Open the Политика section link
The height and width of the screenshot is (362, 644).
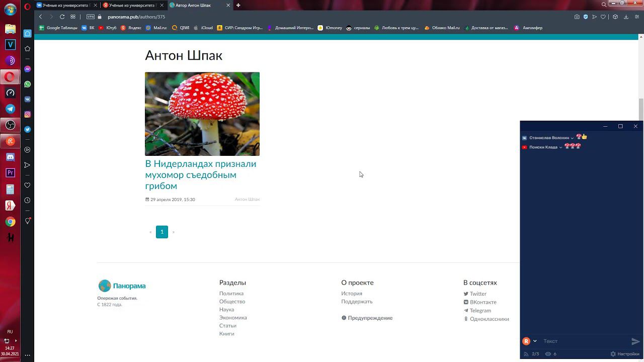pyautogui.click(x=231, y=294)
